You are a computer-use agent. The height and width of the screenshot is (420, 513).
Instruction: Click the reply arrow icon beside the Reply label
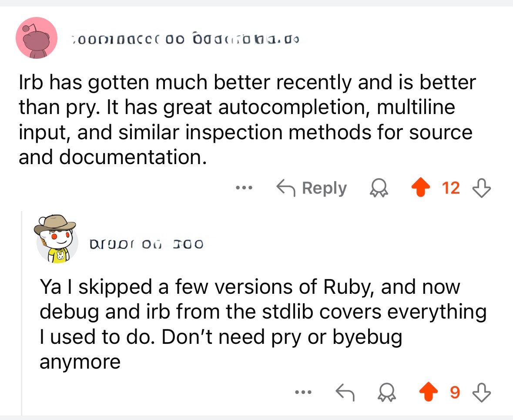coord(285,188)
